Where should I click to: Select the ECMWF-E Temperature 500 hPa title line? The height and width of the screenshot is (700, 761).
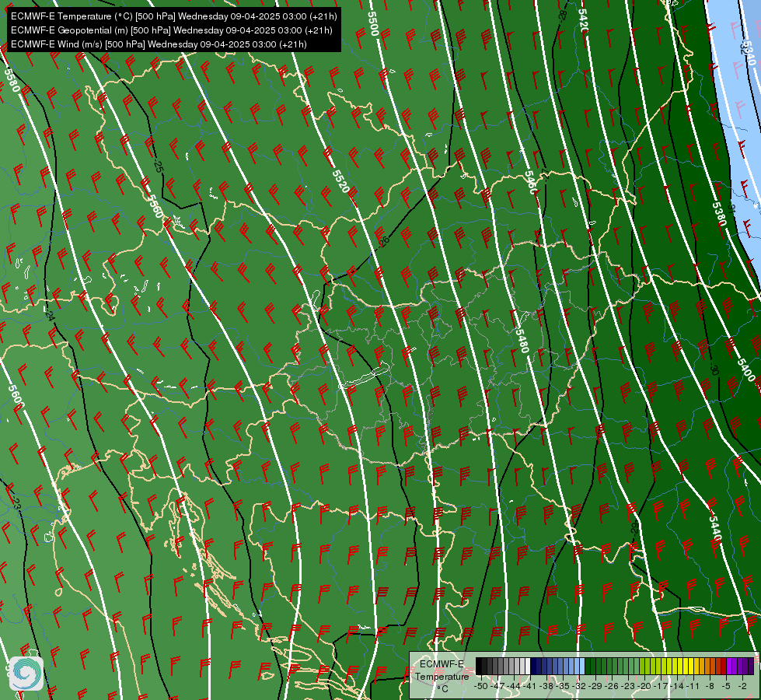point(174,16)
